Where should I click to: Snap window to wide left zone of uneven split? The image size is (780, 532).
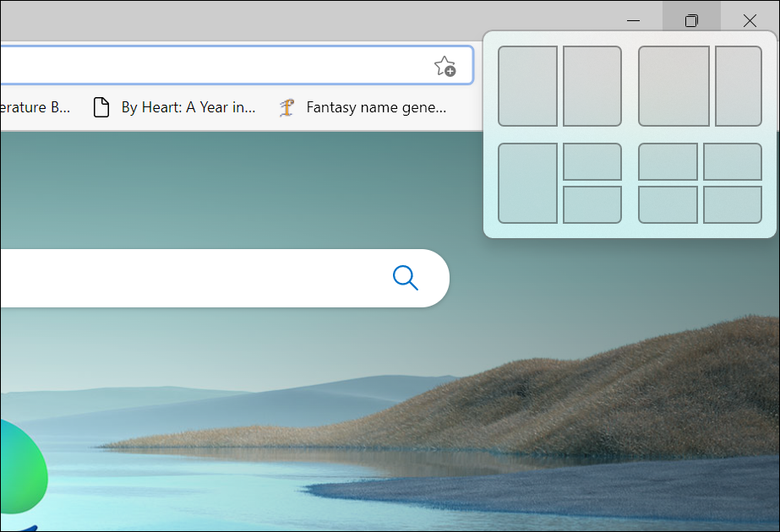coord(674,86)
